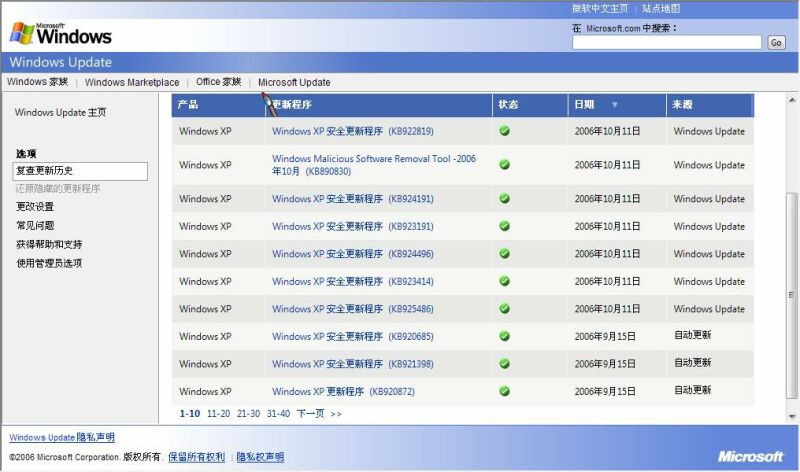Click green status icon for KB923414
The height and width of the screenshot is (472, 800).
[505, 281]
